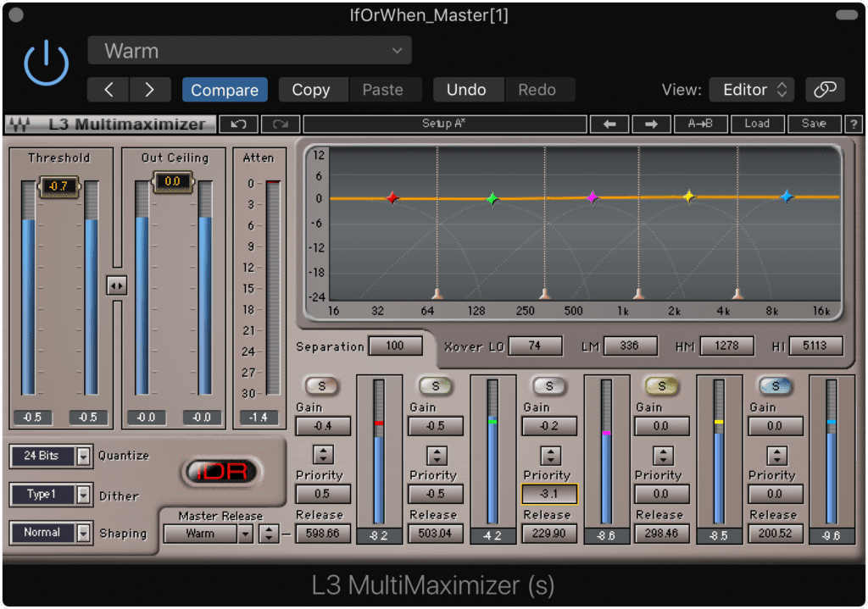Open the Master Release Warm dropdown
This screenshot has width=868, height=609.
(x=209, y=534)
